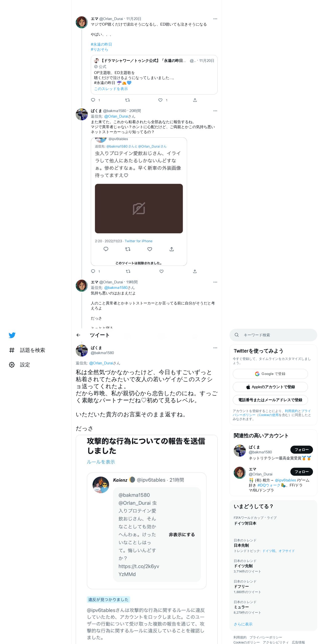Open the ドイツ先制 trend item
This screenshot has height=644, width=322.
[273, 566]
